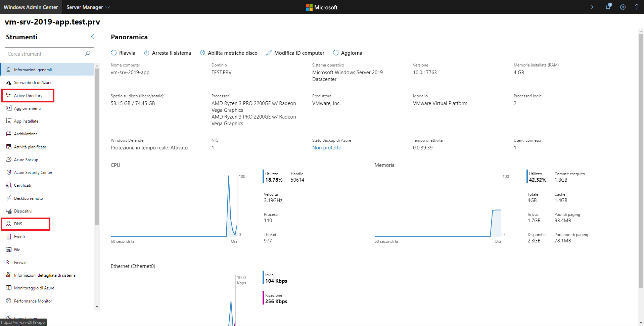
Task: Click the Desktop remoto icon
Action: point(9,198)
